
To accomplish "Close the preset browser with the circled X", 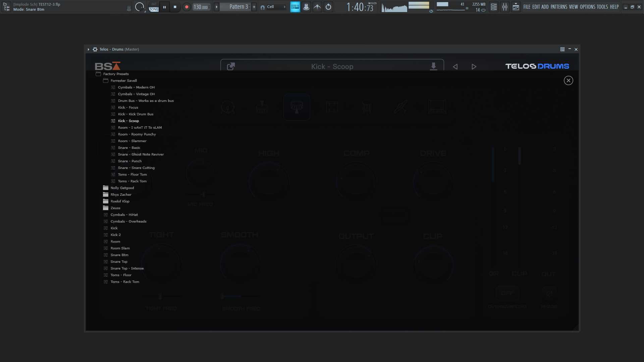I will click(x=569, y=80).
